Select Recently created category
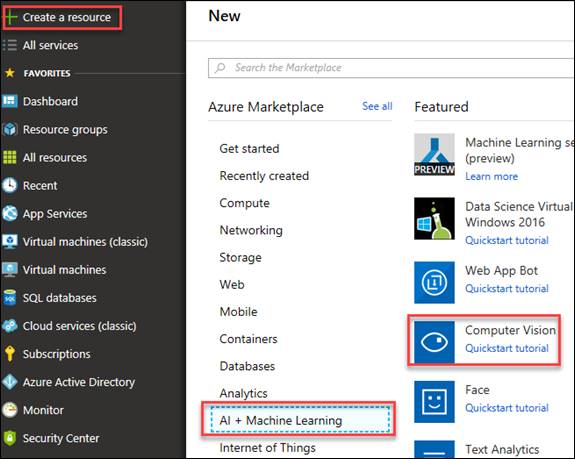Screen dimensions: 575x459 (x=264, y=176)
